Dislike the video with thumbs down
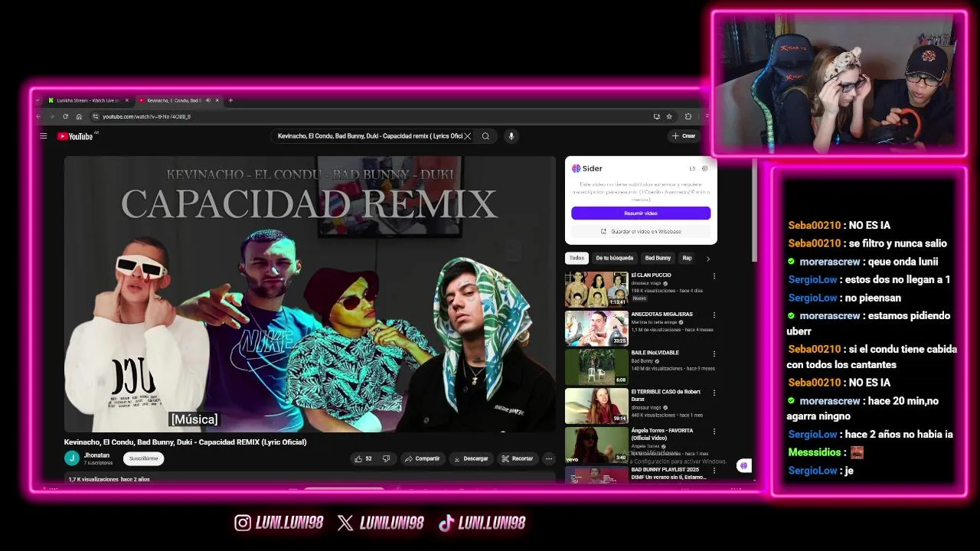Viewport: 980px width, 551px height. point(387,458)
